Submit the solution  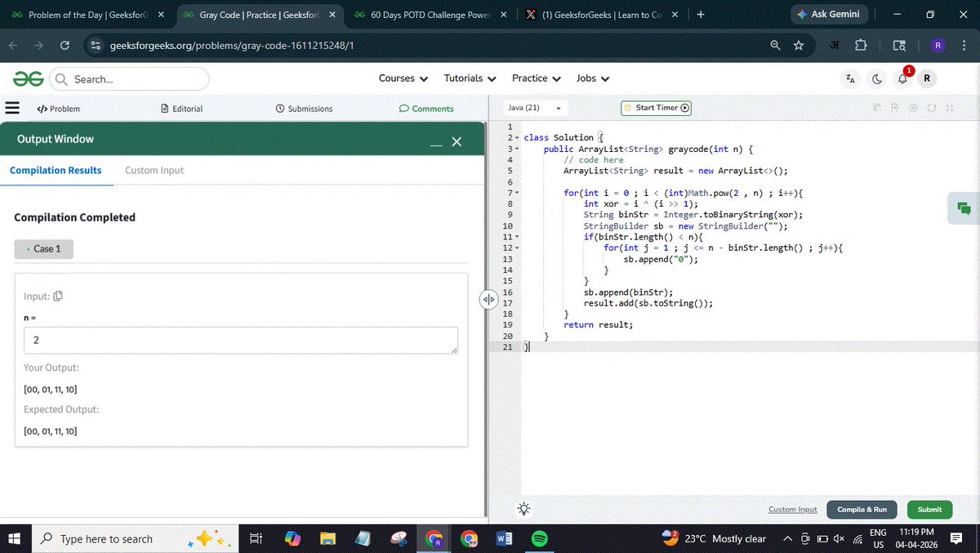tap(929, 510)
